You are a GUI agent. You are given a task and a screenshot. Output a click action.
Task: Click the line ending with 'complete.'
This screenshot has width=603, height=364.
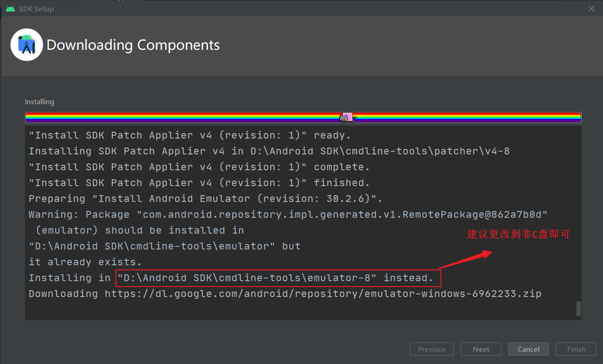(200, 167)
